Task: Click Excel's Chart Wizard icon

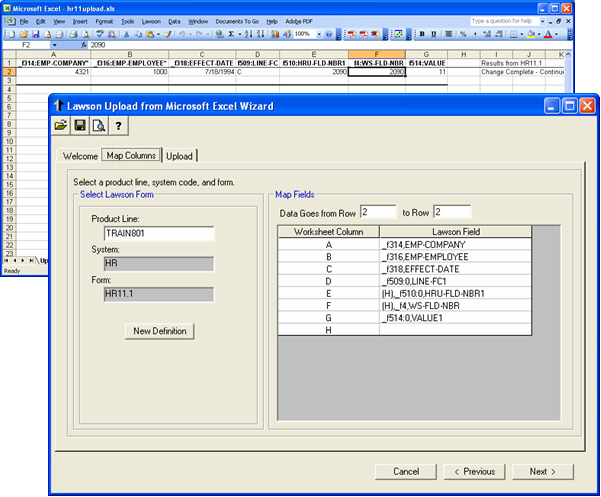Action: pyautogui.click(x=275, y=34)
